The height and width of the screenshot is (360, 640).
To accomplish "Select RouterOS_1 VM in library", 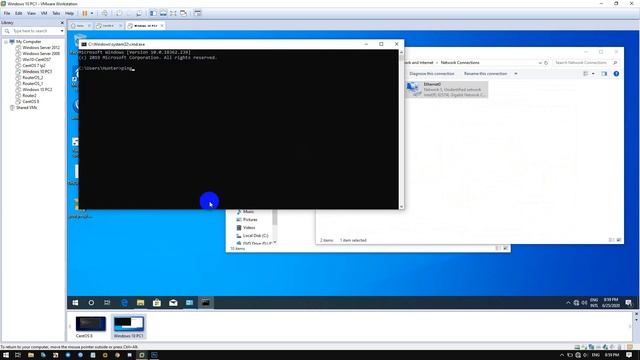I will click(x=32, y=83).
